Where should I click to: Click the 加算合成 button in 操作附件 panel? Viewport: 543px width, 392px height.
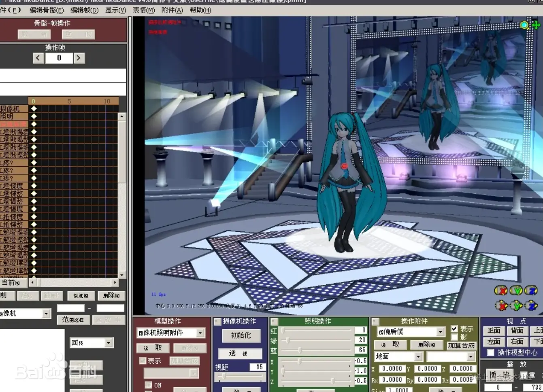pyautogui.click(x=461, y=345)
